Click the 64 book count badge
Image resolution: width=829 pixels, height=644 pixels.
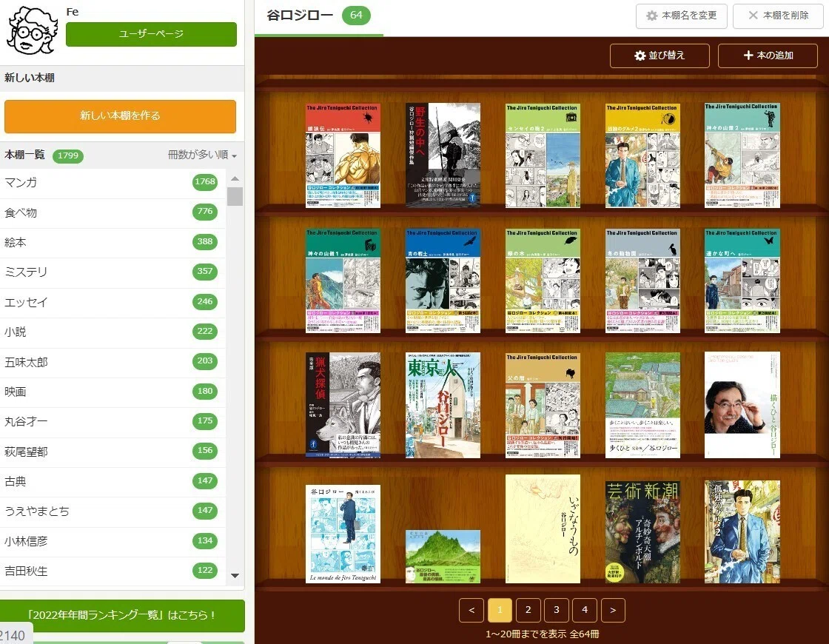356,16
